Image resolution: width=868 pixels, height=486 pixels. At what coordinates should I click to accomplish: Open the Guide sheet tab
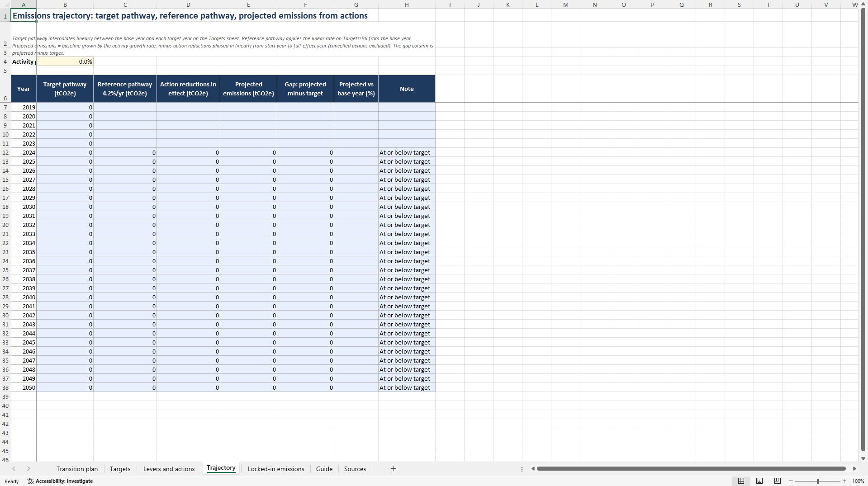[x=324, y=469]
